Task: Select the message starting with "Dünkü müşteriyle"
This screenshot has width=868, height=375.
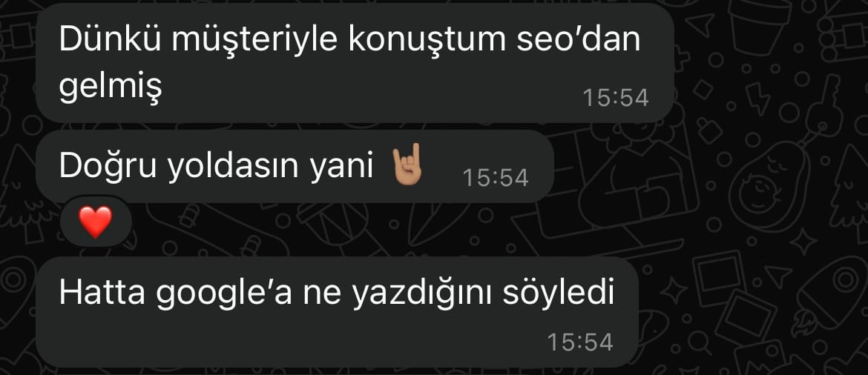Action: click(355, 62)
